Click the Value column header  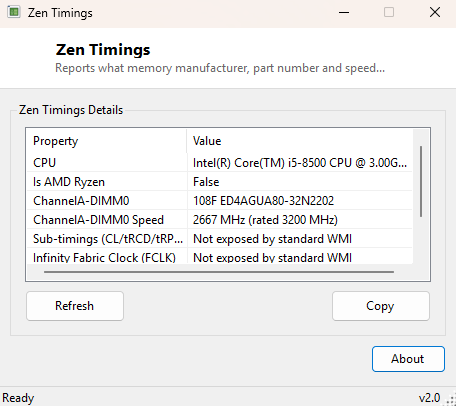(300, 141)
